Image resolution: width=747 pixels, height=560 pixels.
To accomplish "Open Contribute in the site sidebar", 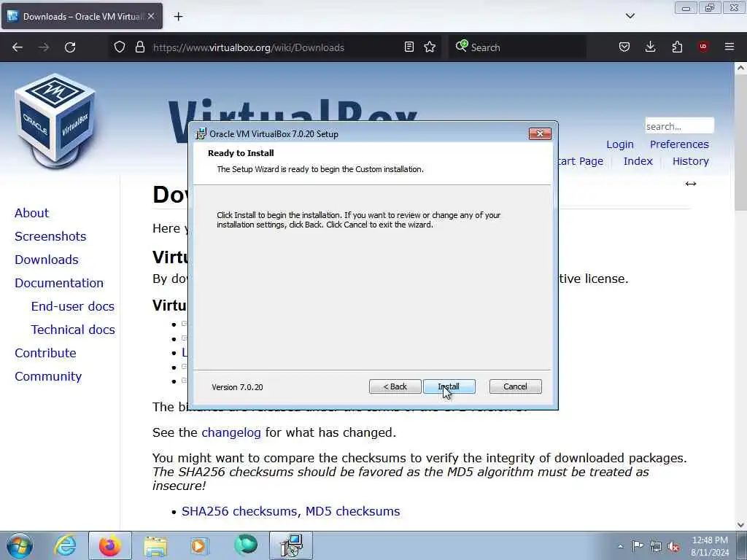I will pos(45,353).
